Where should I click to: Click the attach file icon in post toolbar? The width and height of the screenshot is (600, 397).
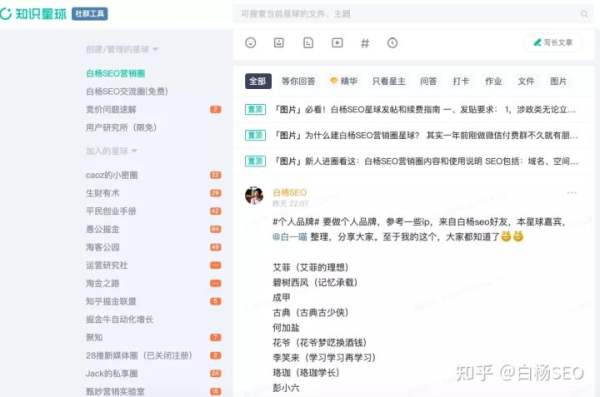coord(308,42)
